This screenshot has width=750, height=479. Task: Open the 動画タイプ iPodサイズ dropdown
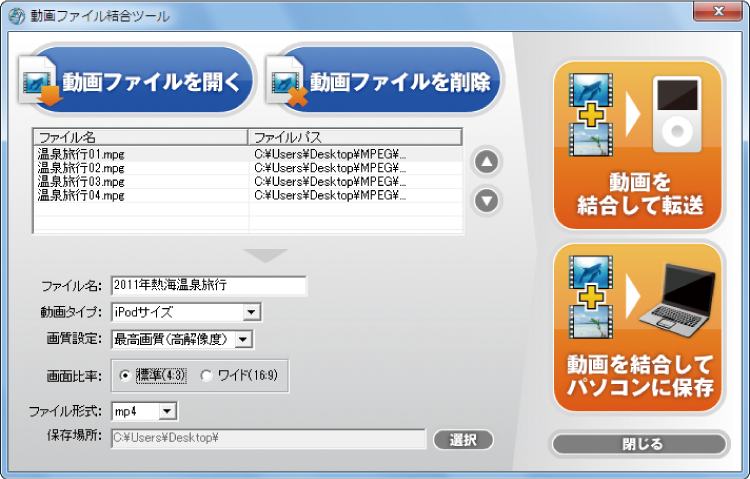252,313
